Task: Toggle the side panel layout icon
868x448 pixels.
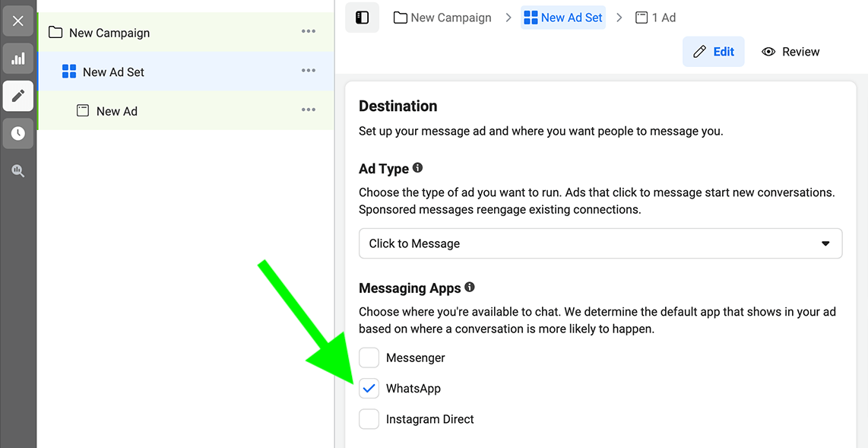Action: (x=362, y=17)
